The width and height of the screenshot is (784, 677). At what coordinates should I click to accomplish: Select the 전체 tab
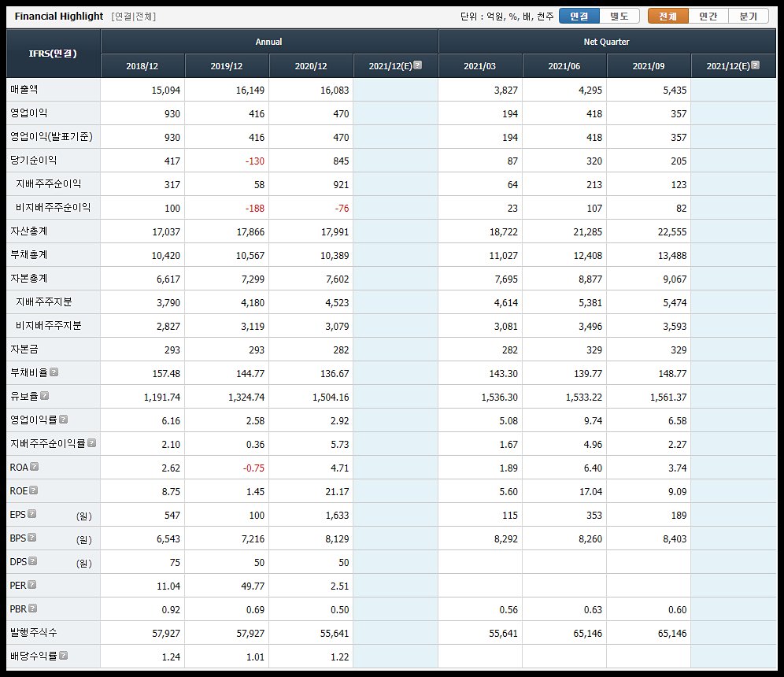[668, 16]
